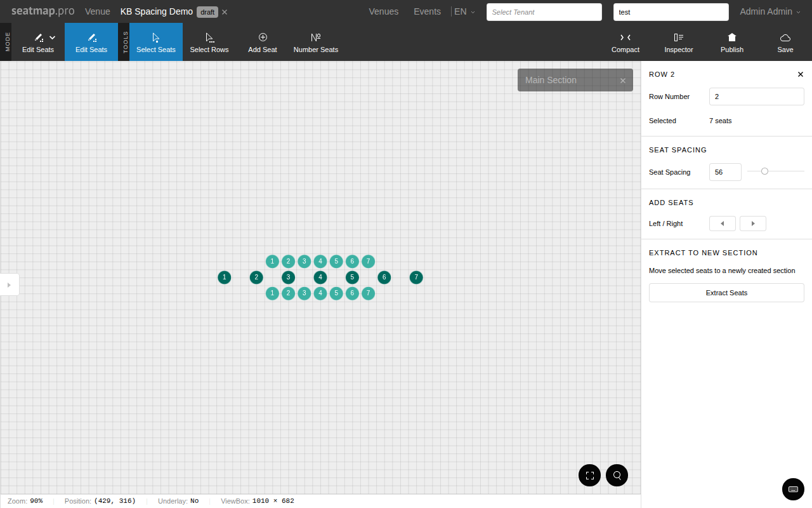The height and width of the screenshot is (508, 812).
Task: Click the Extract Seats button
Action: (726, 293)
